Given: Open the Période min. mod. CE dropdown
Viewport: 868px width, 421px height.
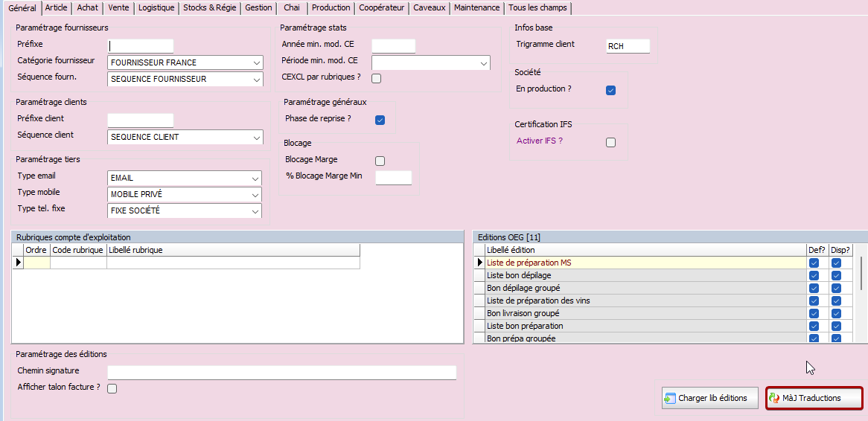Looking at the screenshot, I should (483, 63).
